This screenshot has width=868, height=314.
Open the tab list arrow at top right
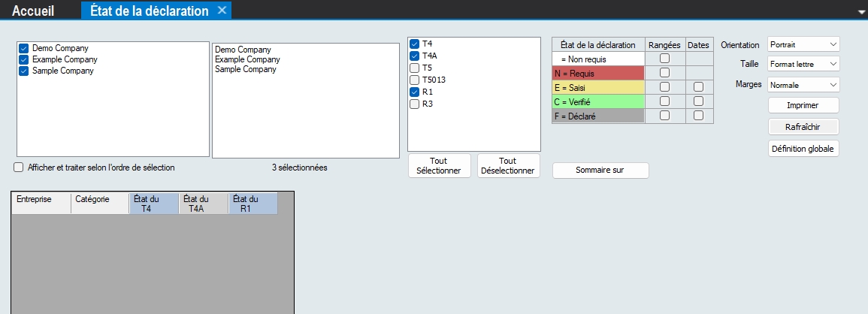(x=860, y=13)
